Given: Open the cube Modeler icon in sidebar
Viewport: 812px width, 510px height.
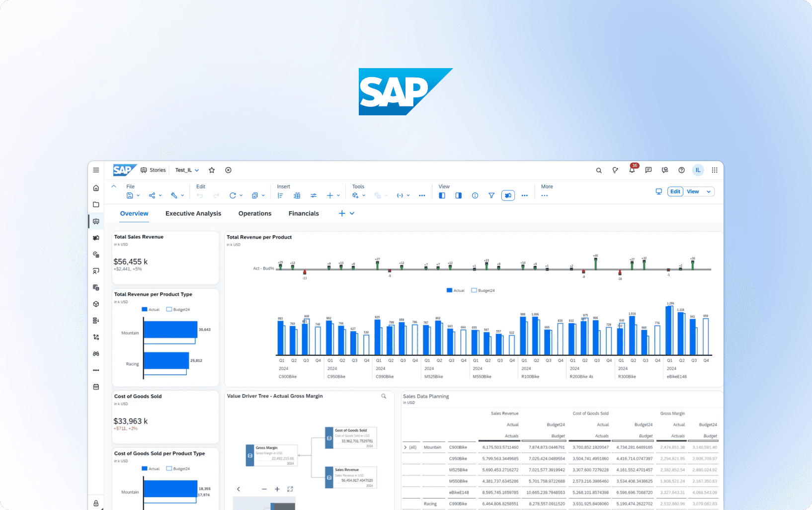Looking at the screenshot, I should click(96, 304).
